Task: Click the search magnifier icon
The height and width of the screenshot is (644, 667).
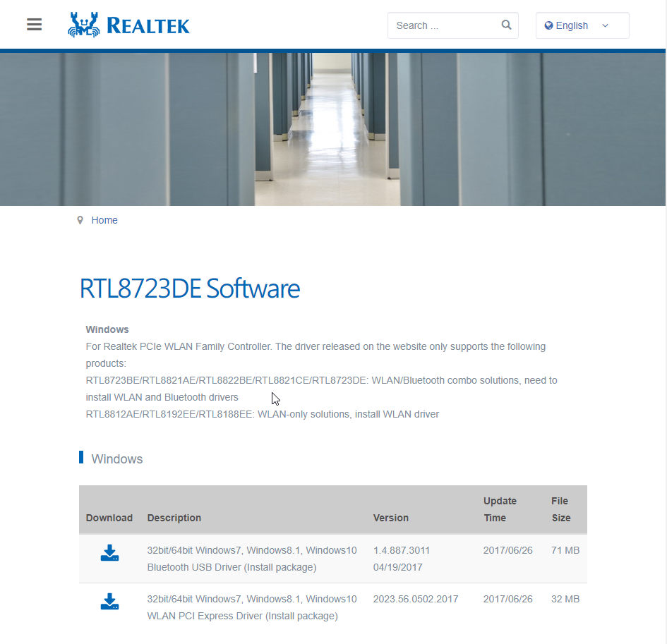Action: click(506, 25)
